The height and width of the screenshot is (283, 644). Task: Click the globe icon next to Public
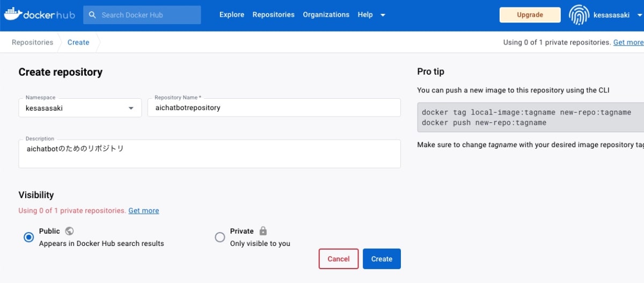coord(69,231)
